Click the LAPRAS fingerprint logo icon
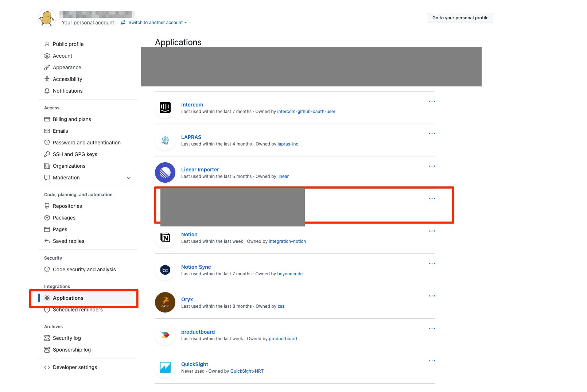The height and width of the screenshot is (392, 587). [165, 140]
